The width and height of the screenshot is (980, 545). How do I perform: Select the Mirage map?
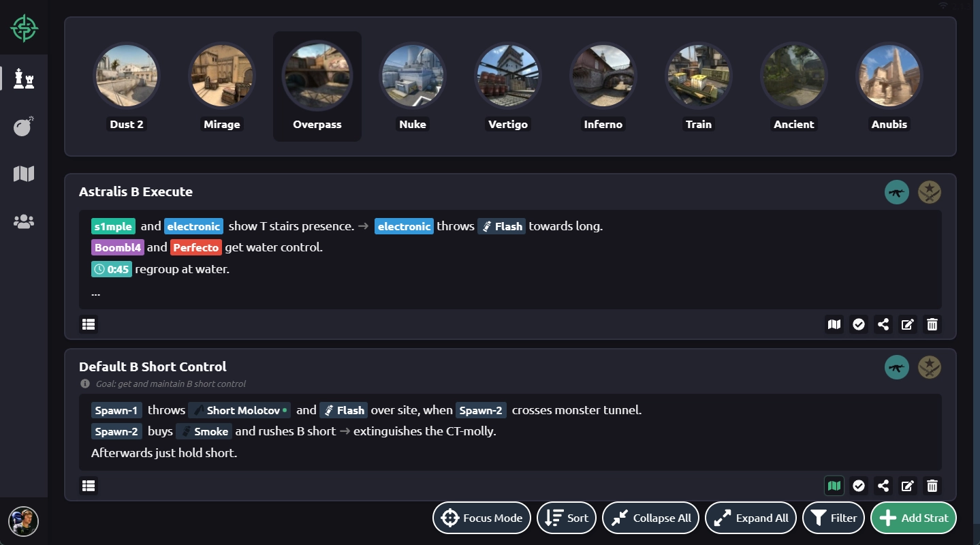(x=222, y=87)
